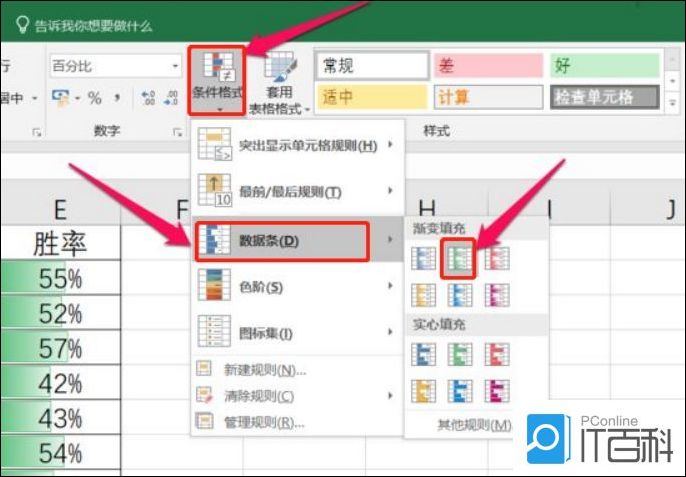Select the cell showing 57%
Screen dimensions: 686x477
point(61,347)
